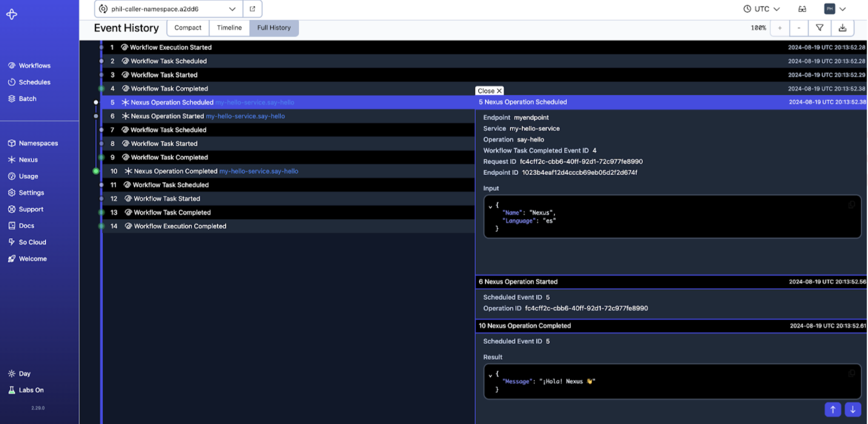This screenshot has width=868, height=424.
Task: Open the glasses viewer icon in header
Action: click(802, 9)
